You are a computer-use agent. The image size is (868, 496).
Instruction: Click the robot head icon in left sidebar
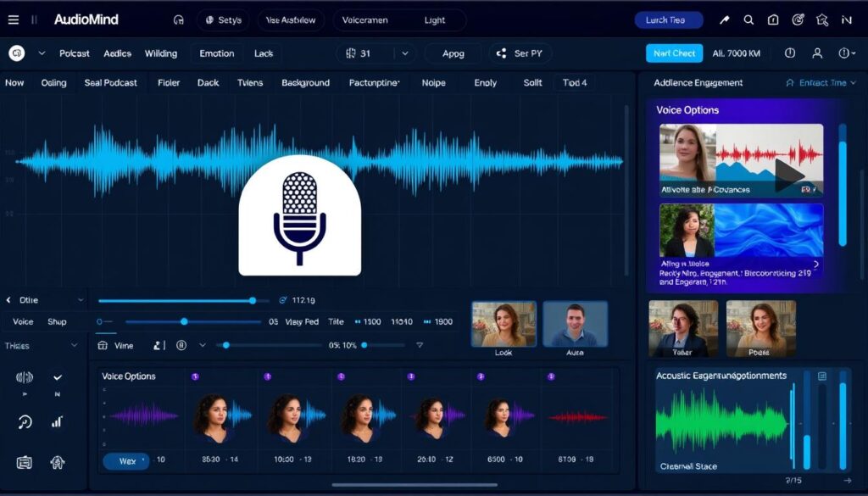coord(58,462)
